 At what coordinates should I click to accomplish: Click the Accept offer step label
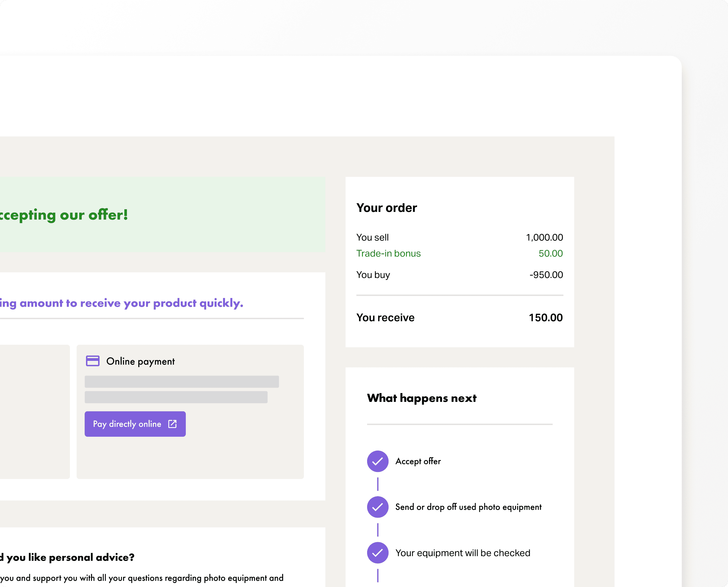coord(418,461)
